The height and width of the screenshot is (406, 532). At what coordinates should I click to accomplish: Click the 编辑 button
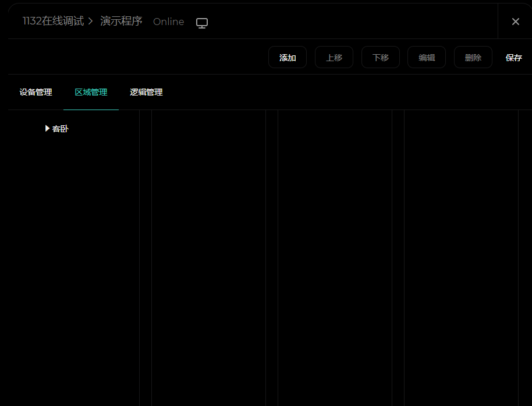pyautogui.click(x=427, y=57)
